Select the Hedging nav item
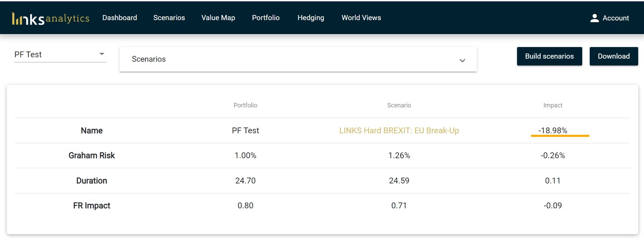The width and height of the screenshot is (644, 240). click(x=311, y=18)
